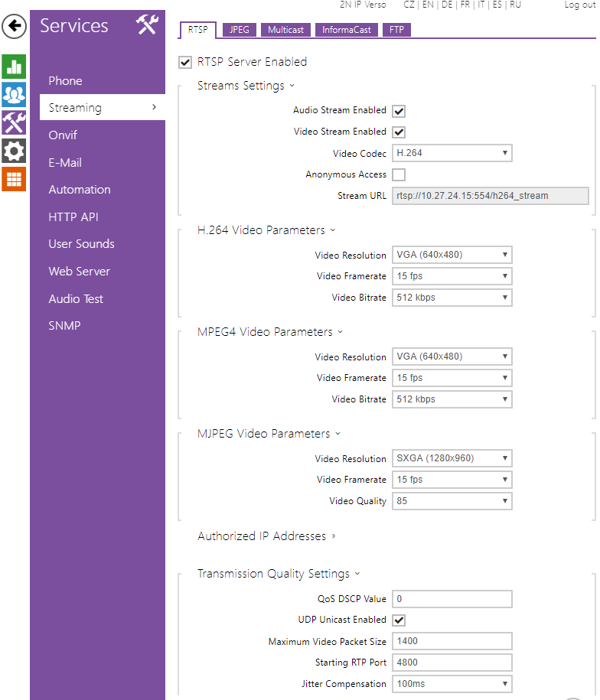The width and height of the screenshot is (600, 700).
Task: Switch to the Multicast tab
Action: click(x=285, y=30)
